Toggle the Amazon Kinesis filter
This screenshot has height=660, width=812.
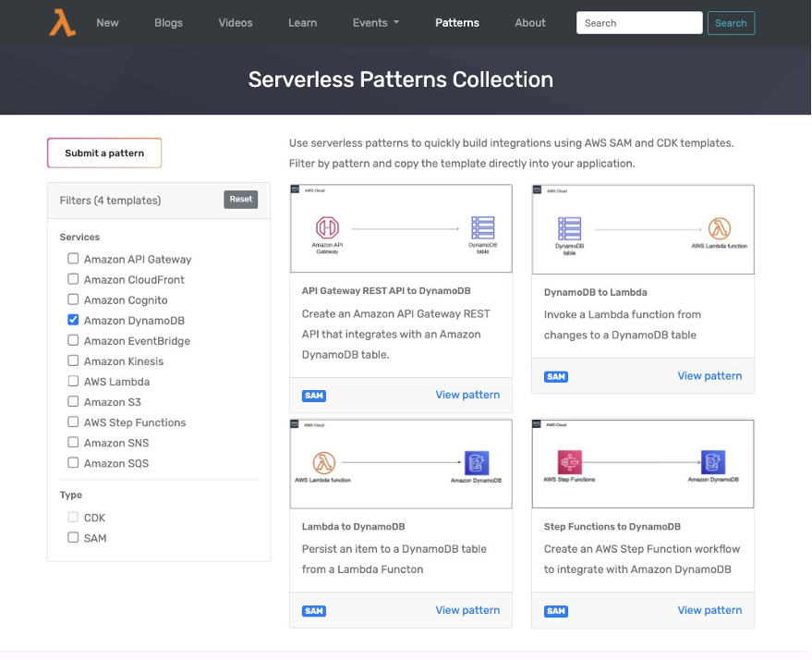73,361
